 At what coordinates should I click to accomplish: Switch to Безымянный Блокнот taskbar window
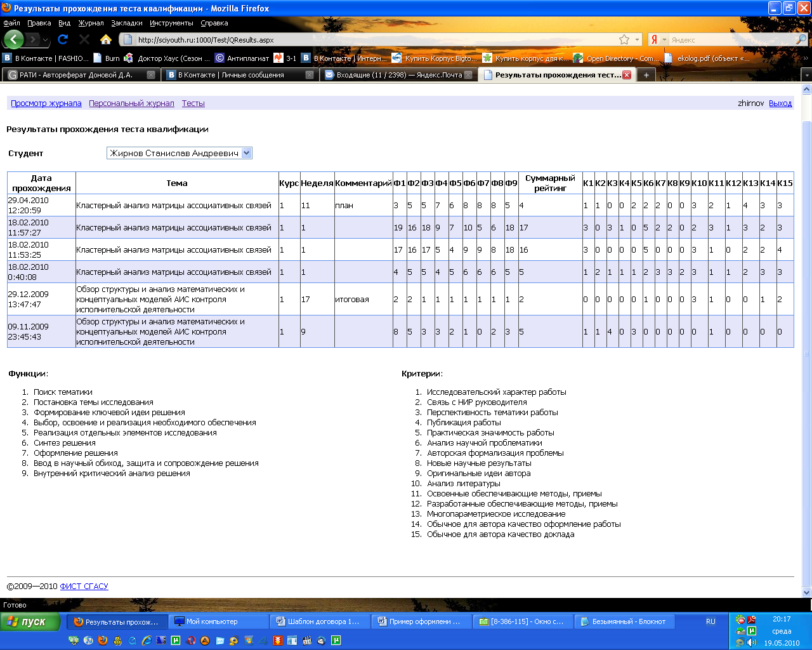pos(625,621)
